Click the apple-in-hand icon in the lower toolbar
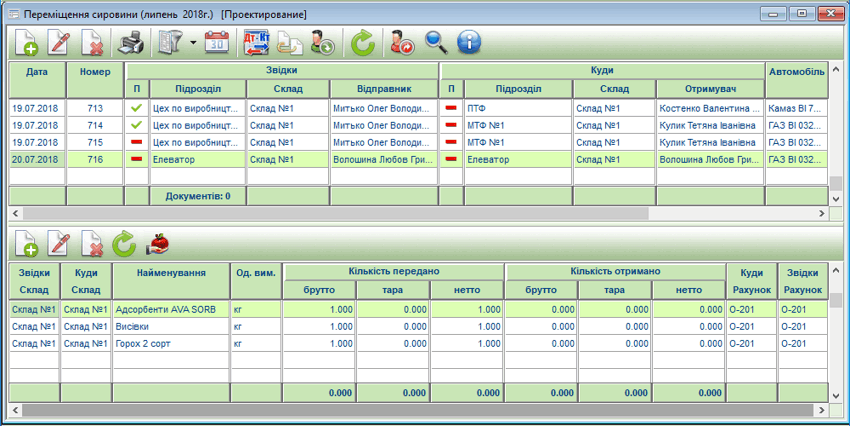 [x=157, y=242]
